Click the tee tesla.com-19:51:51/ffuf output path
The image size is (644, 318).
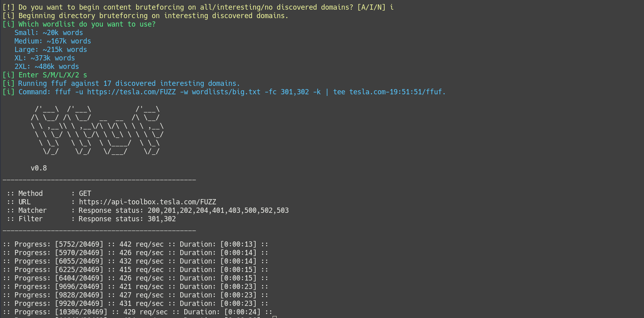tap(390, 92)
